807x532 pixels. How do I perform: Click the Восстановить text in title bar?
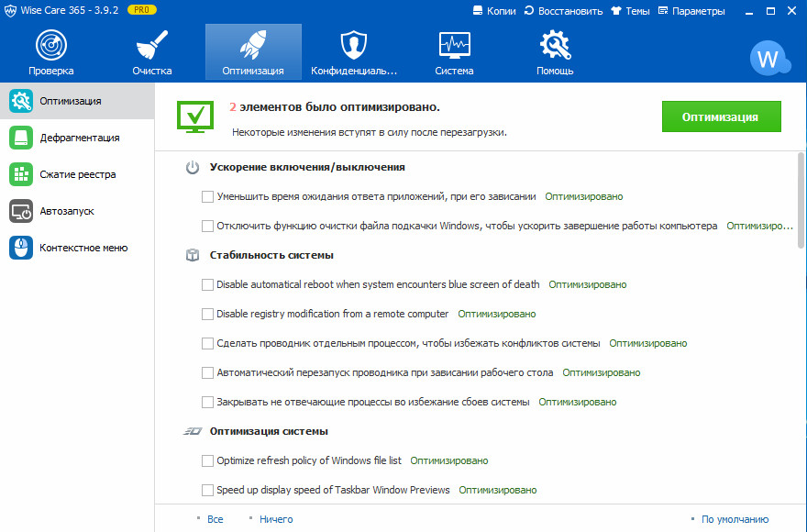point(570,11)
